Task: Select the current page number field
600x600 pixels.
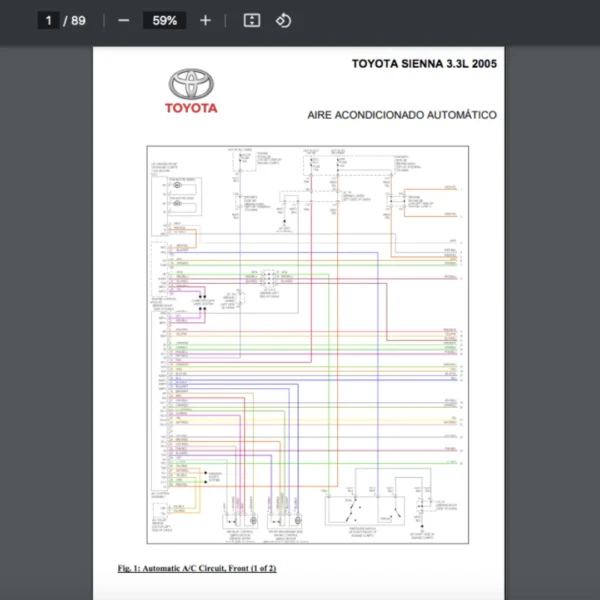Action: (48, 20)
